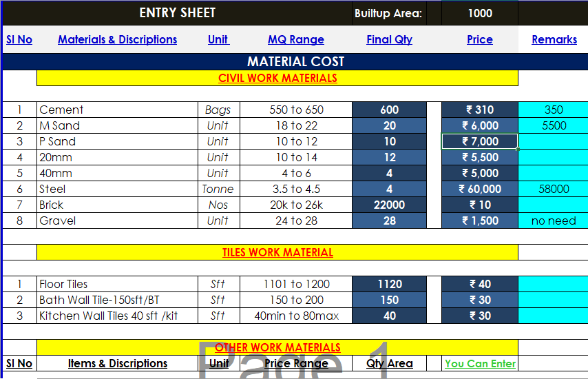This screenshot has width=588, height=379.
Task: Select the Floor Tiles name cell
Action: pyautogui.click(x=117, y=284)
